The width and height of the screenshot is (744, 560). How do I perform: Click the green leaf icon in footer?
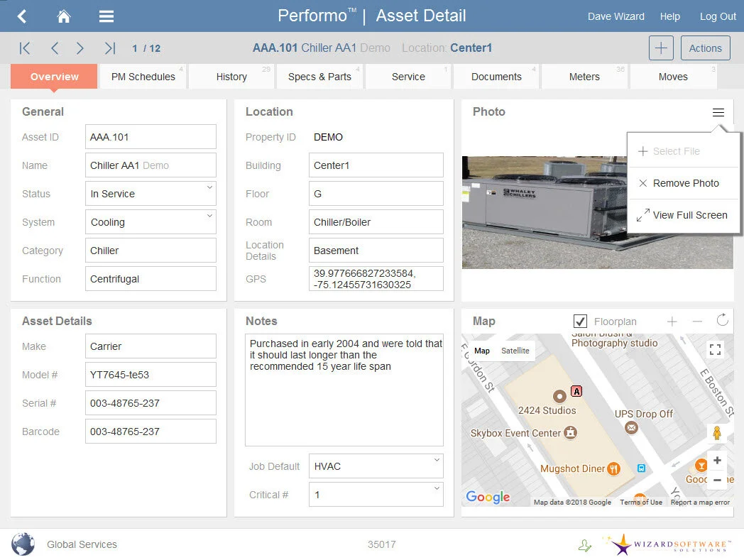click(x=584, y=544)
